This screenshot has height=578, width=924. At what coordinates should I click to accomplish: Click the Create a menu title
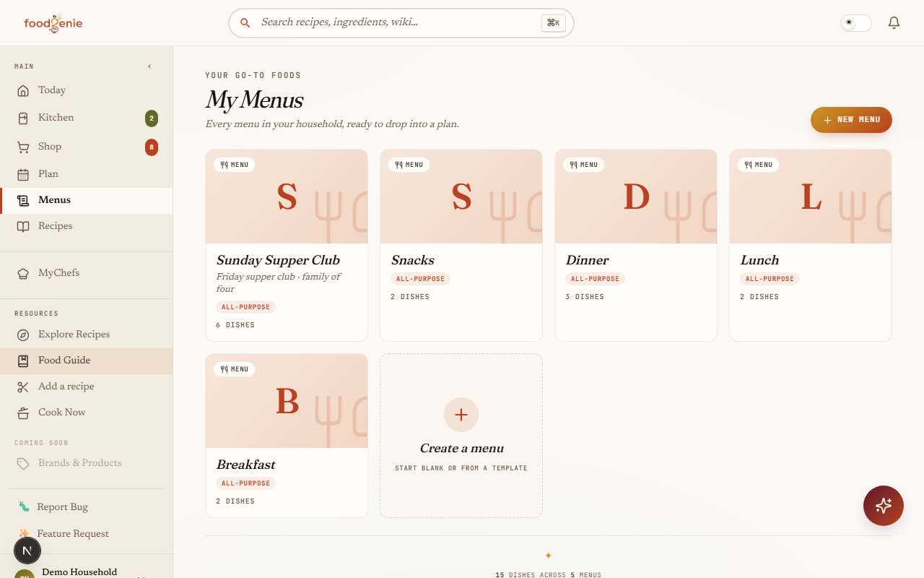pyautogui.click(x=462, y=449)
